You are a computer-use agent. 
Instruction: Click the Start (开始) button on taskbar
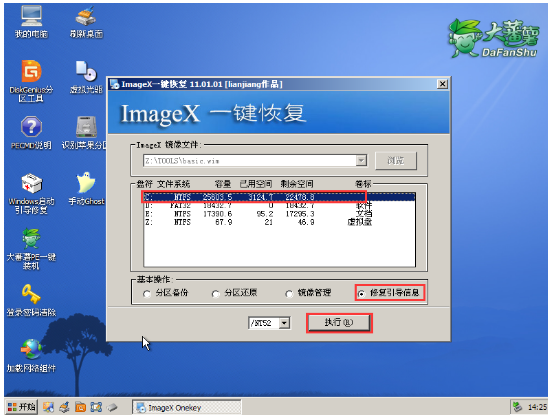point(21,407)
